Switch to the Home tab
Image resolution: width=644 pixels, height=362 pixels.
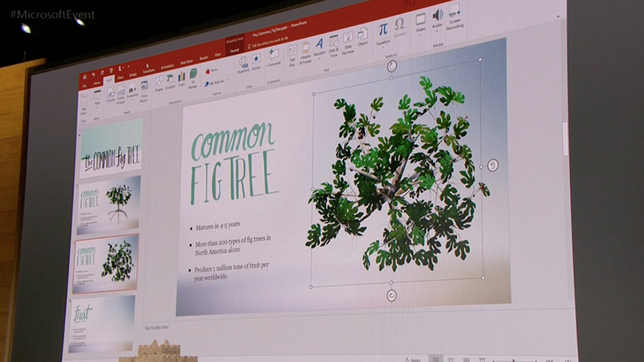[x=97, y=83]
